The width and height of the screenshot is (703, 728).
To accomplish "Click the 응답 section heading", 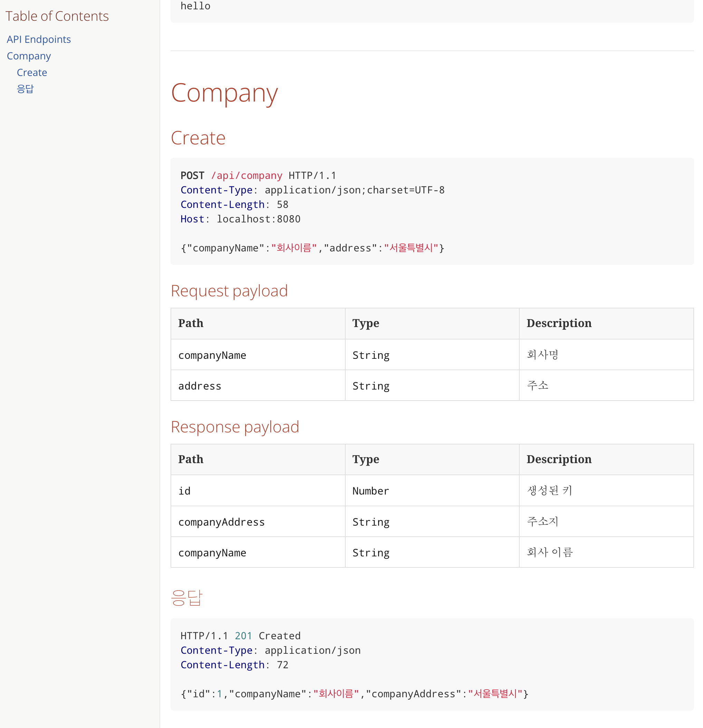I will (x=186, y=597).
